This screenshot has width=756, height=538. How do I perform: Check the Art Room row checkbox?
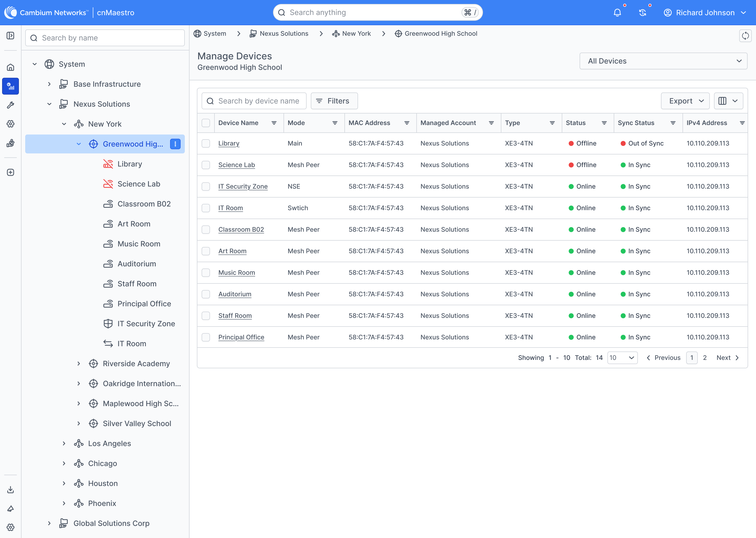206,251
